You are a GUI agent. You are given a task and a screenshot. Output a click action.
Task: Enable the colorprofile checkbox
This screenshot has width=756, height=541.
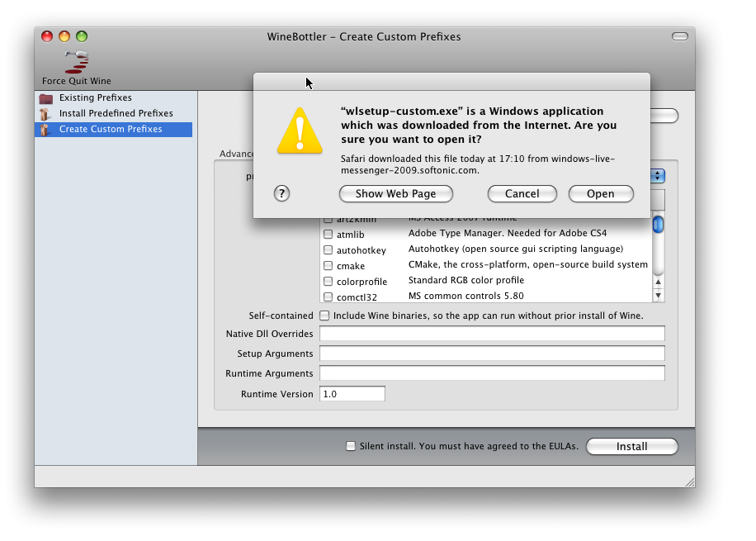point(328,281)
